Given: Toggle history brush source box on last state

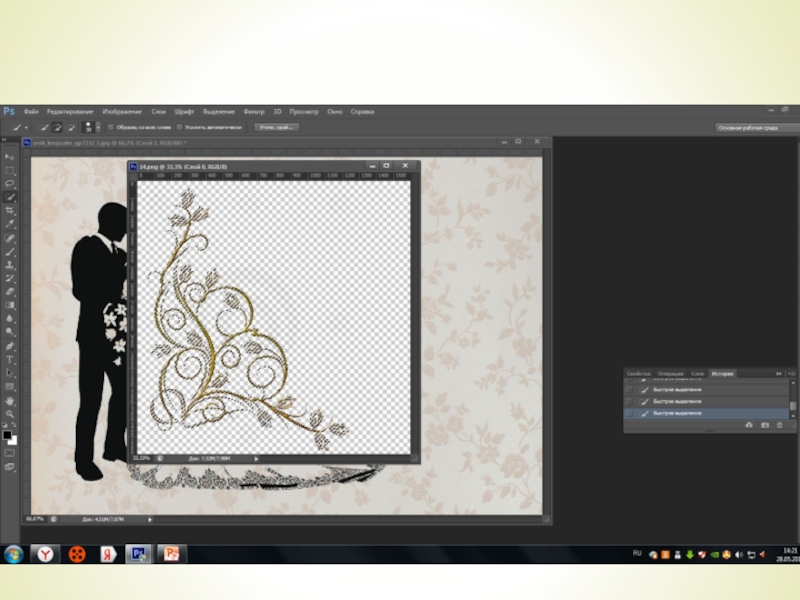Looking at the screenshot, I should click(x=628, y=413).
